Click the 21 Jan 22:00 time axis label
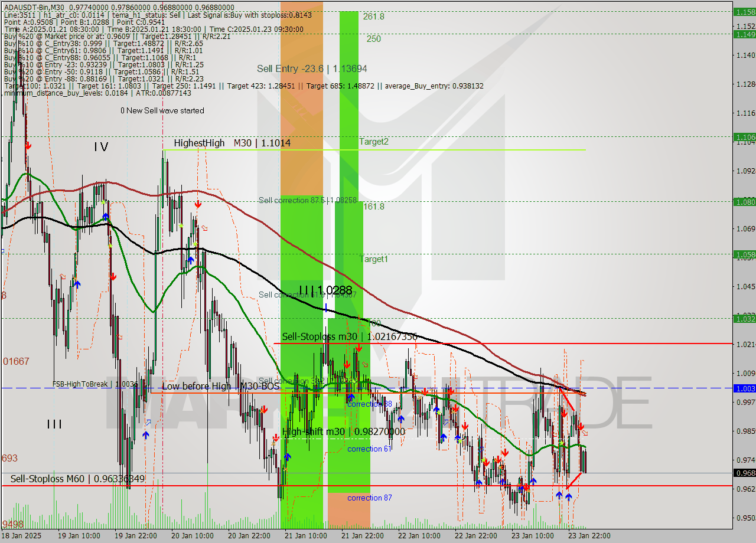This screenshot has width=756, height=543. pos(361,536)
